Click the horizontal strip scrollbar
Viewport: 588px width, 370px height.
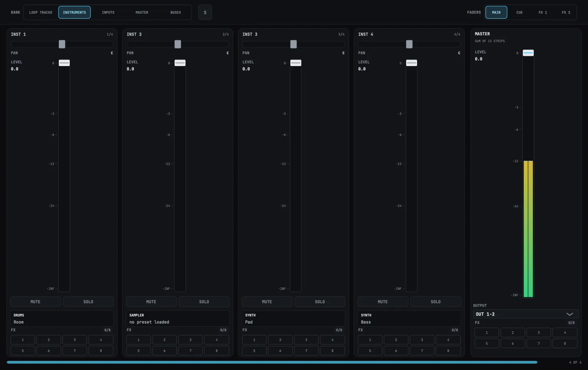coord(272,362)
